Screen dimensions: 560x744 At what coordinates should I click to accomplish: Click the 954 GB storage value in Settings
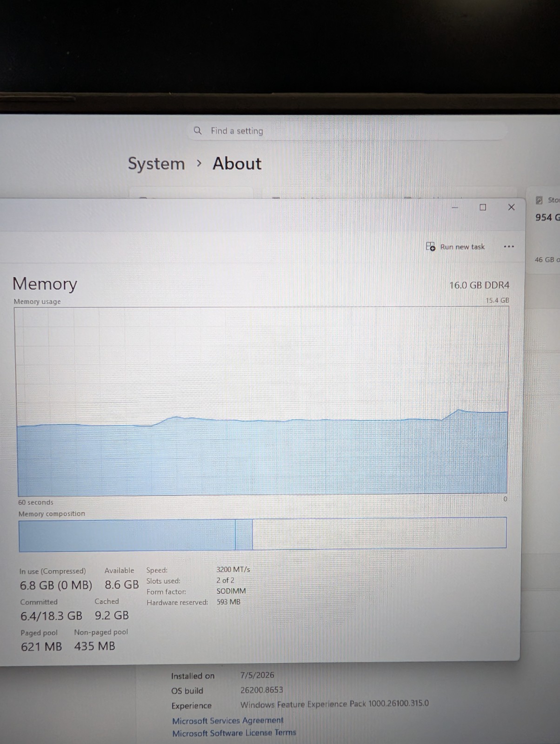[x=547, y=217]
